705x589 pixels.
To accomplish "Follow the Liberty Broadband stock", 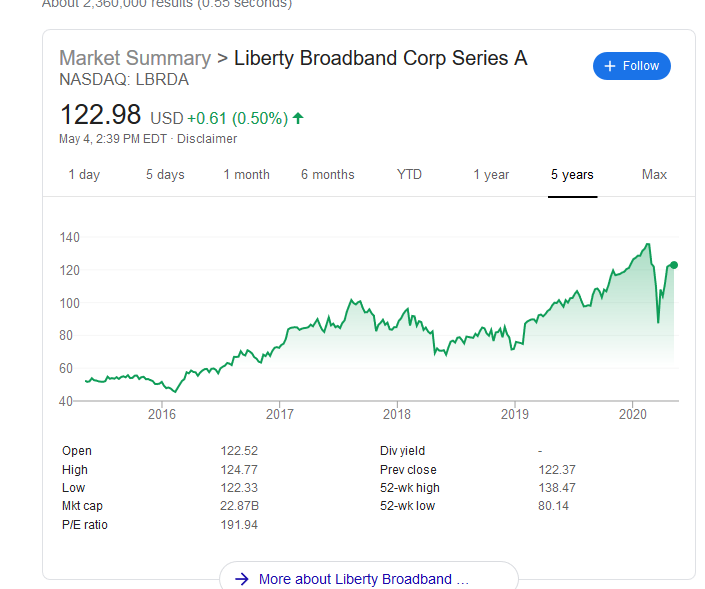I will tap(632, 66).
